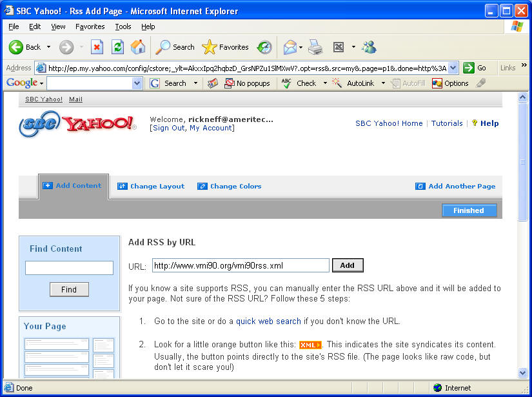Click the vertical scrollbar up arrow
This screenshot has width=532, height=397.
click(522, 97)
